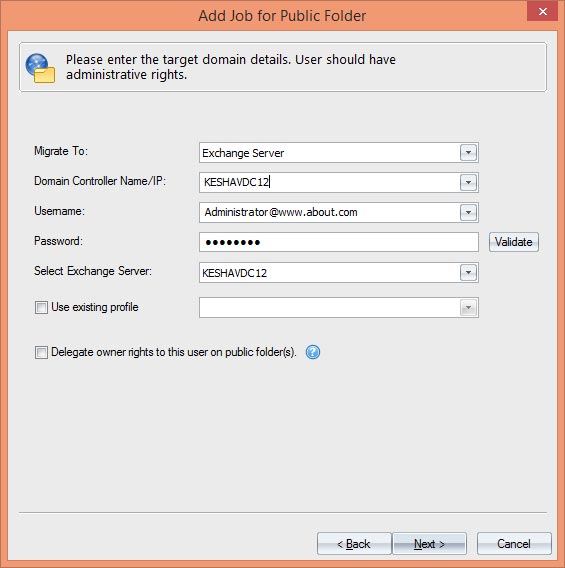Image resolution: width=565 pixels, height=568 pixels.
Task: Open the existing profile dropdown arrow
Action: tap(468, 308)
